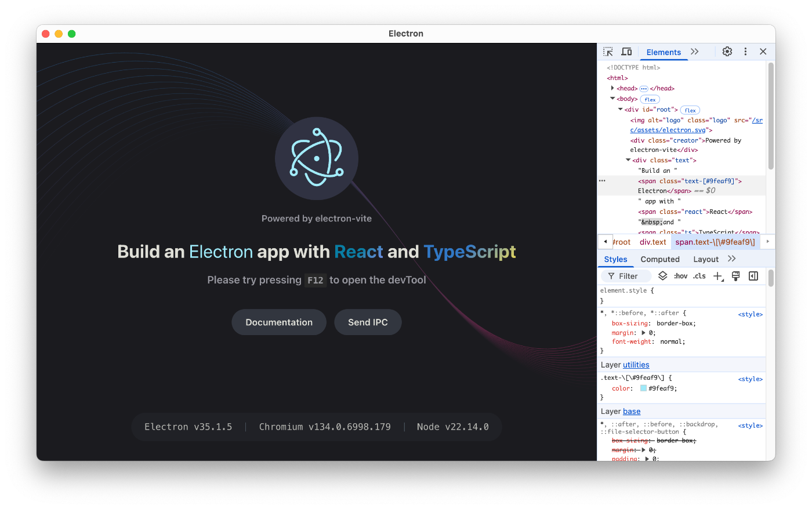Collapse the div id root node
Screen dimensions: 812x509
point(620,109)
